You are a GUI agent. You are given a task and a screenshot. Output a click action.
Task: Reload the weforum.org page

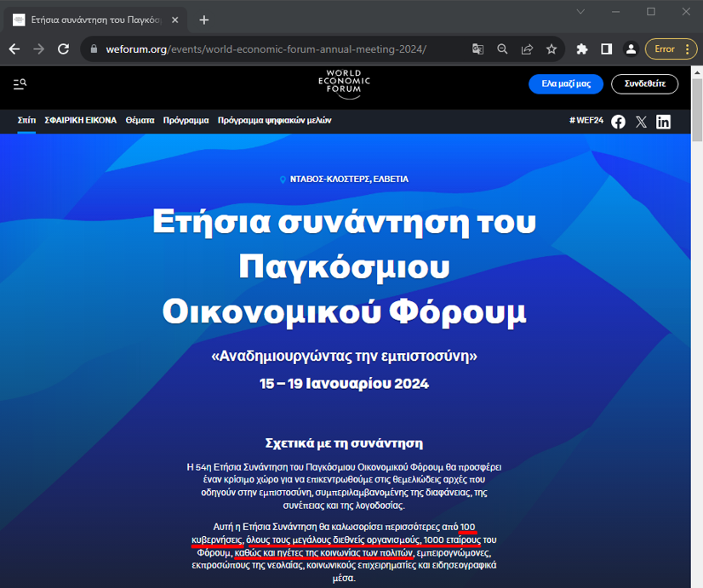point(63,49)
